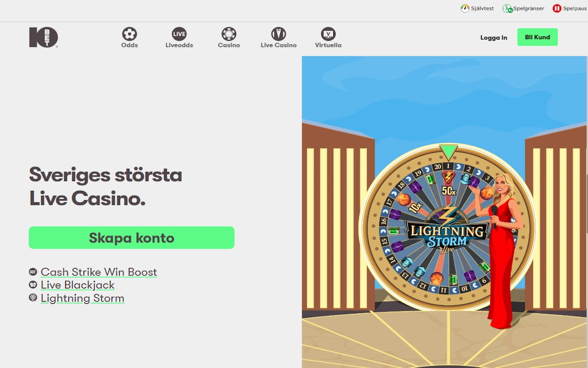Open the Cash Strike Win Boost link
The image size is (588, 368).
pyautogui.click(x=99, y=272)
